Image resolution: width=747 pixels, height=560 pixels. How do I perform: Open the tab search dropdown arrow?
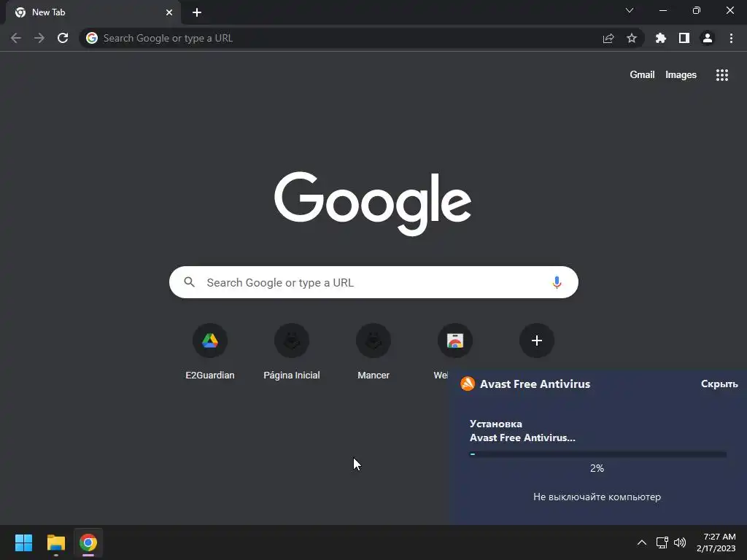coord(630,10)
